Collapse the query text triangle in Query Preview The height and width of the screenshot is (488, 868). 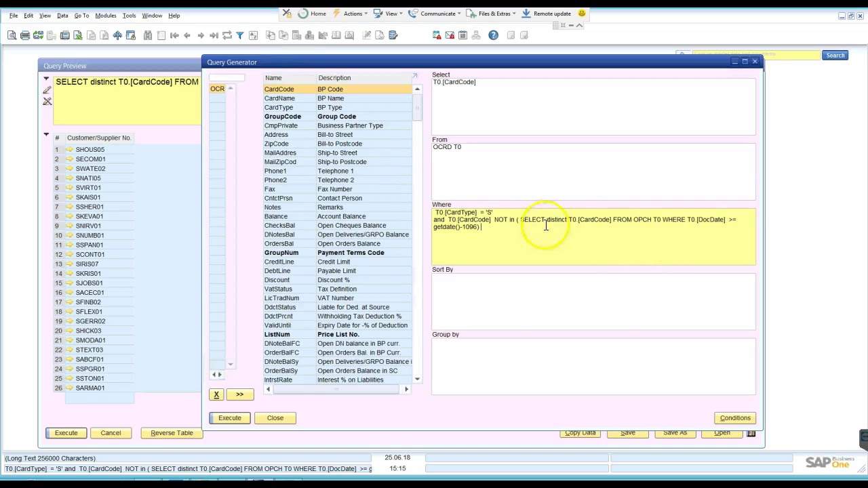pos(46,79)
